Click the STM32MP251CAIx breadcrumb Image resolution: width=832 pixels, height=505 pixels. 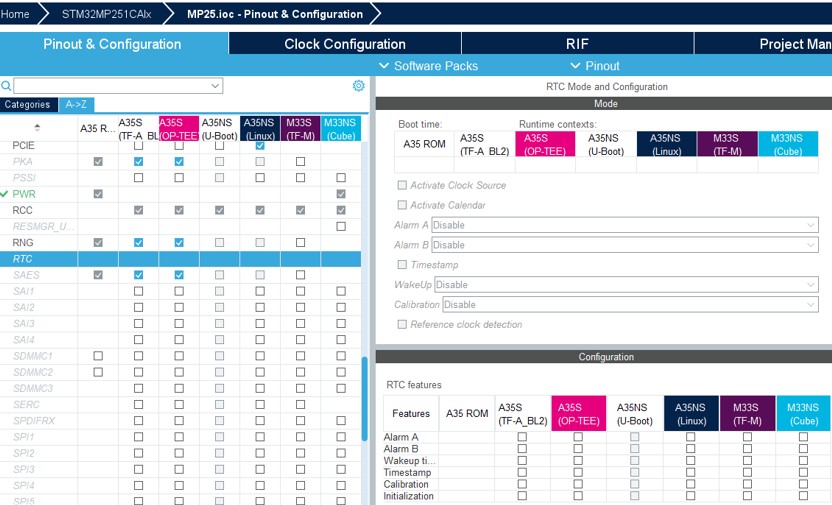(106, 14)
